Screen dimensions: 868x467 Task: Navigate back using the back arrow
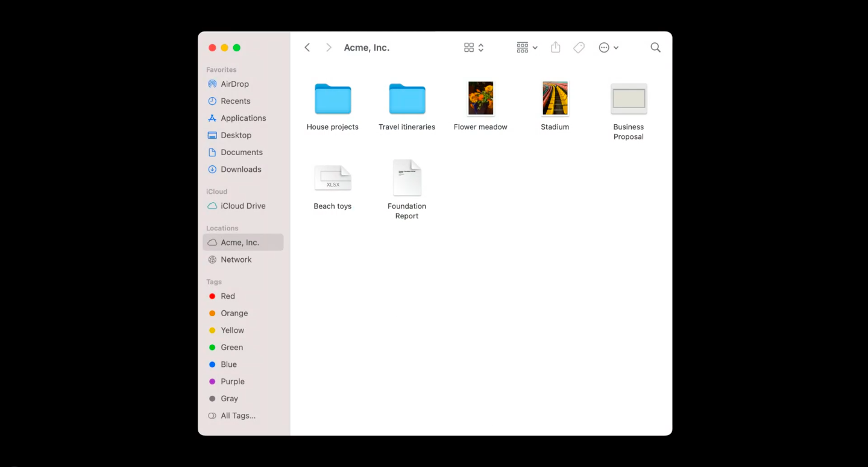point(307,47)
